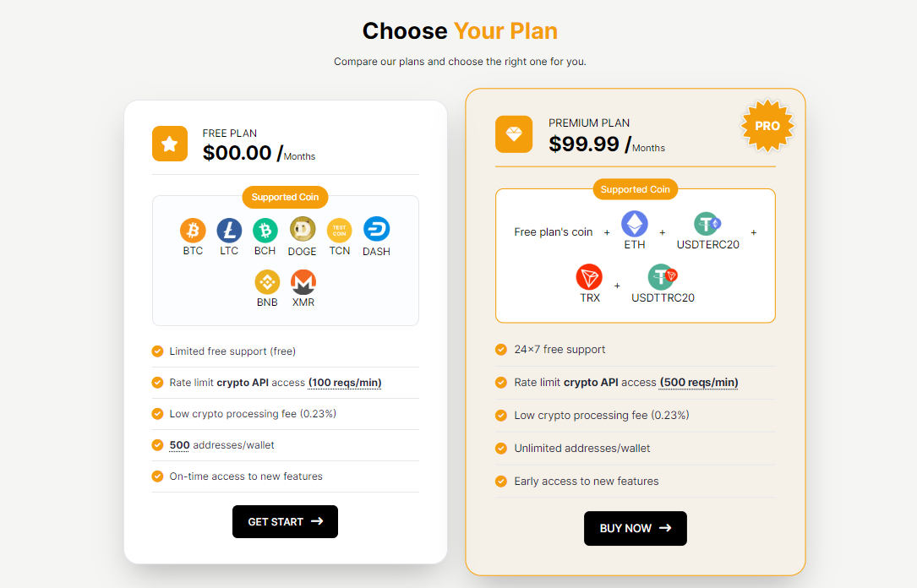Open the 500 reqs/min rate limit link
Screen dimensions: 917x588
tap(698, 382)
